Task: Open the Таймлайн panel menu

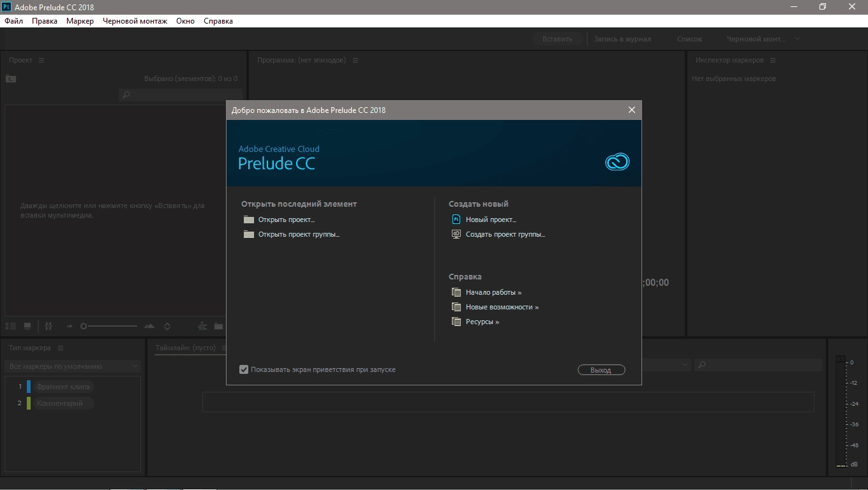Action: (x=223, y=348)
